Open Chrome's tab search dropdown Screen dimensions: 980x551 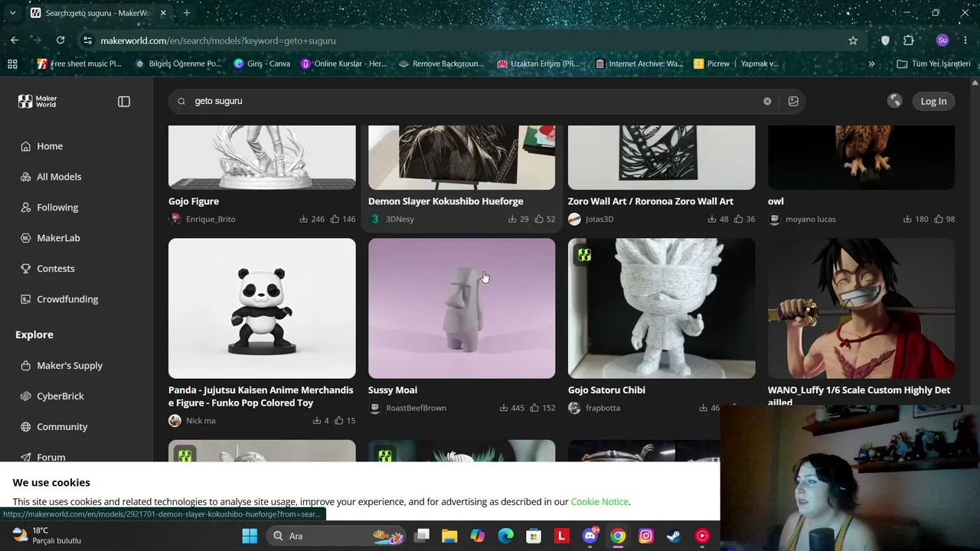tap(12, 13)
